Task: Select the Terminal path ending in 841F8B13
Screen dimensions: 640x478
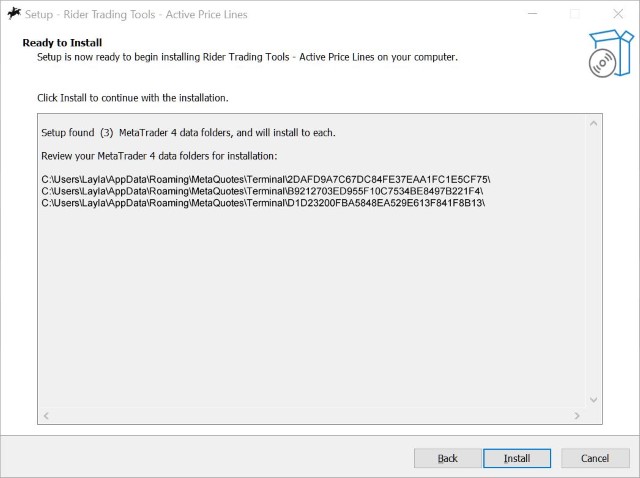Action: click(263, 203)
